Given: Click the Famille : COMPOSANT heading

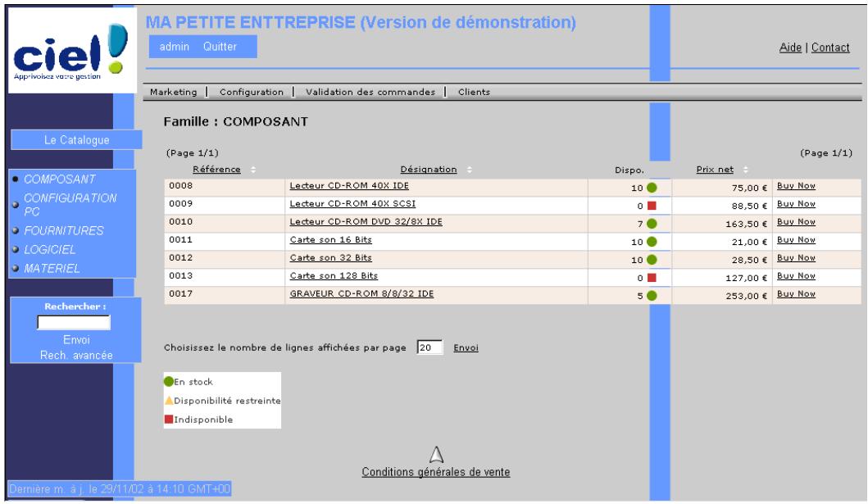Looking at the screenshot, I should pyautogui.click(x=235, y=122).
